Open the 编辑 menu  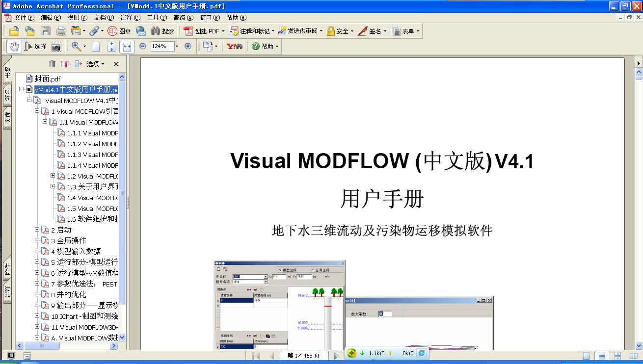pyautogui.click(x=51, y=17)
